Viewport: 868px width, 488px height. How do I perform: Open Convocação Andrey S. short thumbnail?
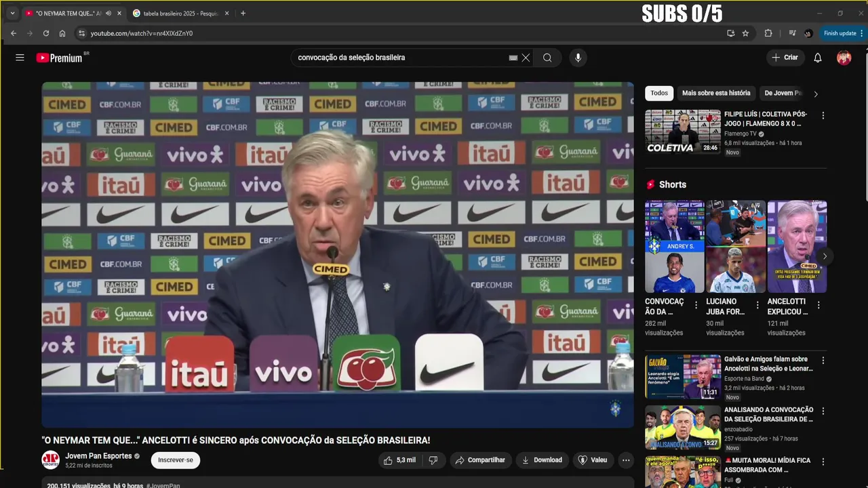[x=675, y=247]
